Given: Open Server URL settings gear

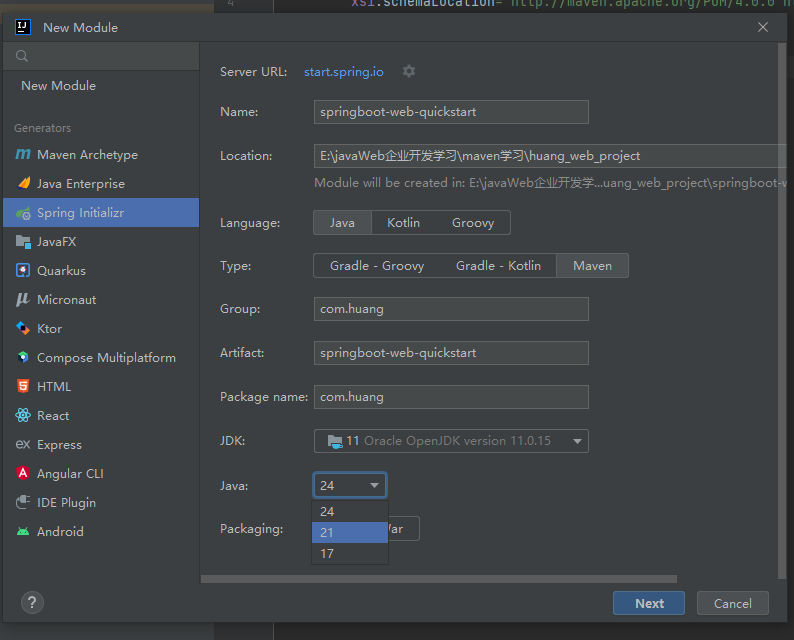Looking at the screenshot, I should tap(409, 71).
